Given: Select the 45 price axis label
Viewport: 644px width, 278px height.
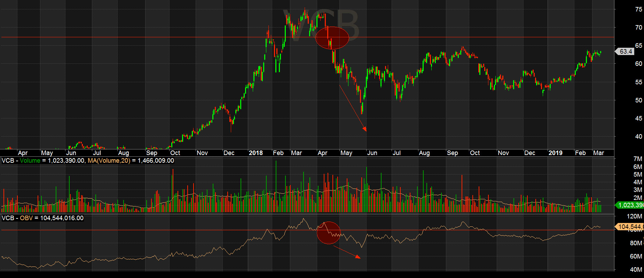Looking at the screenshot, I should point(638,118).
